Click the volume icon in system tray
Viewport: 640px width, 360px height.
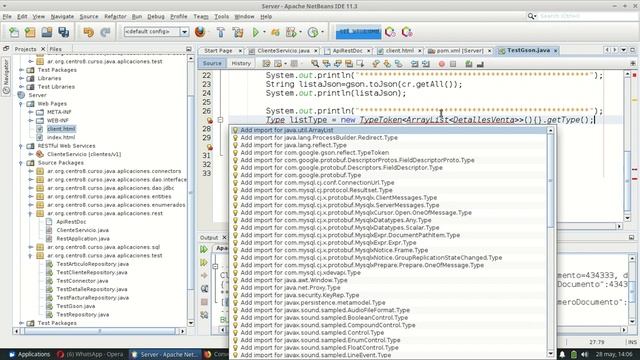tap(584, 354)
